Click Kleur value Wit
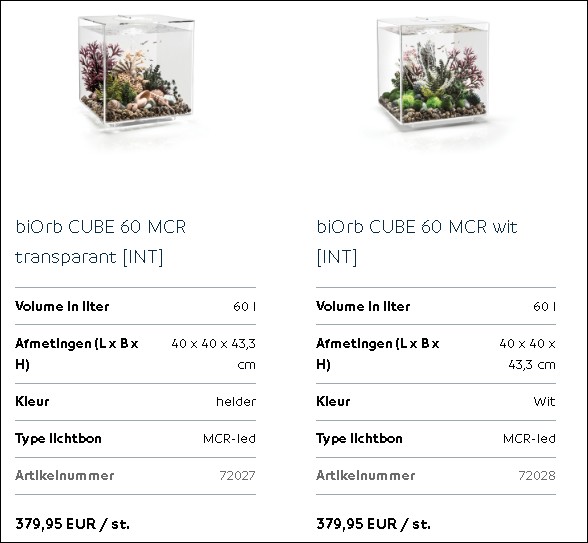This screenshot has height=543, width=588. [544, 402]
